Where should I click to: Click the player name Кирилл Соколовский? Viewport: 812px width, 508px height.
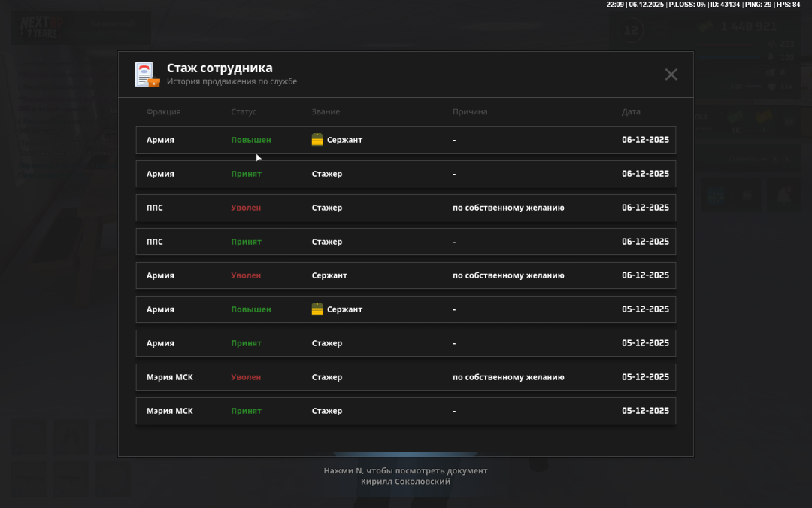point(405,482)
